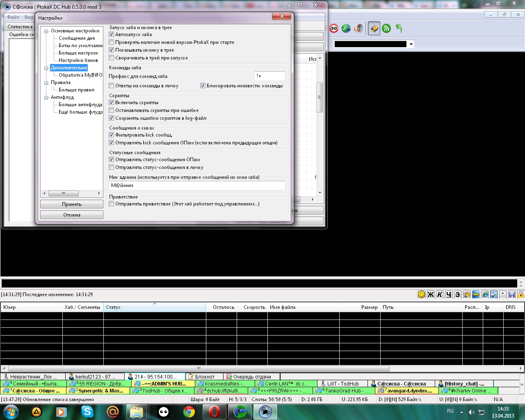Enable Останавливать скрипты при ошибке

tap(111, 110)
